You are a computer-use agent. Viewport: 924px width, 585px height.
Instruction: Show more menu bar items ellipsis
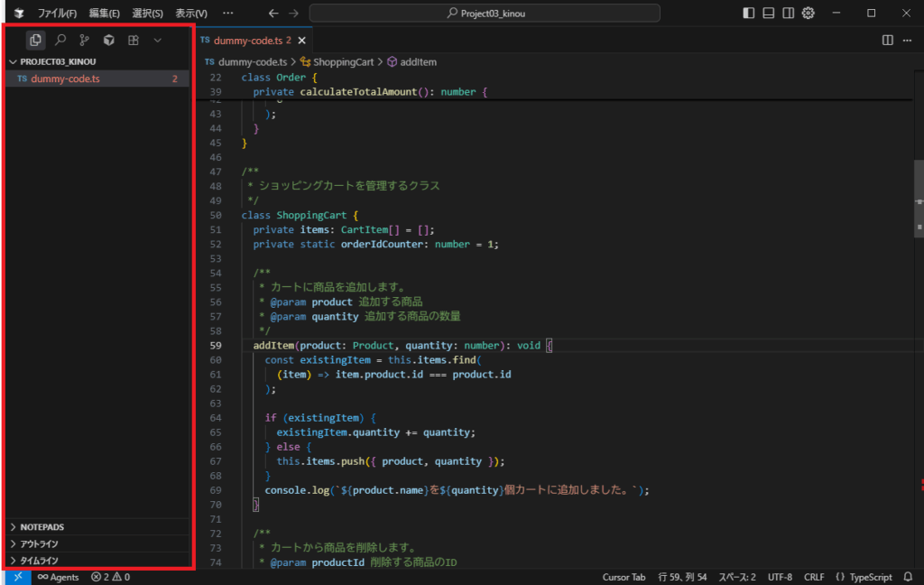point(228,13)
